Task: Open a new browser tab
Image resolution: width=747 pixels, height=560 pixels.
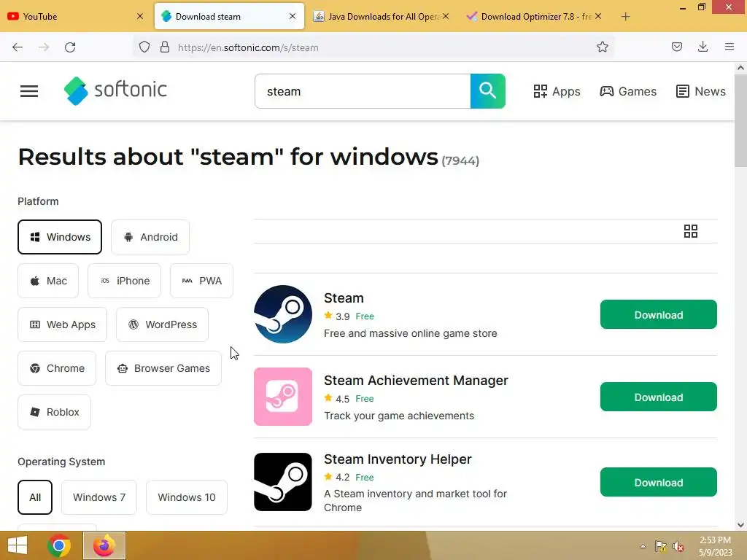Action: [x=625, y=17]
